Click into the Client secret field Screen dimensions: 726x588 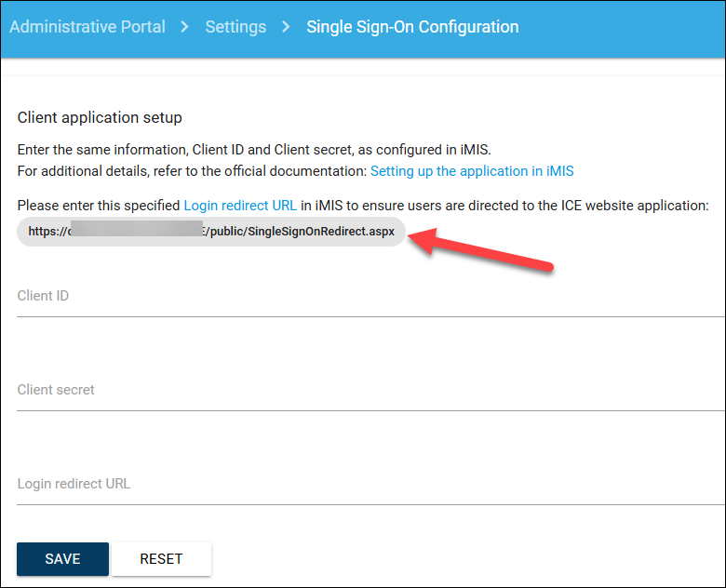click(x=370, y=391)
